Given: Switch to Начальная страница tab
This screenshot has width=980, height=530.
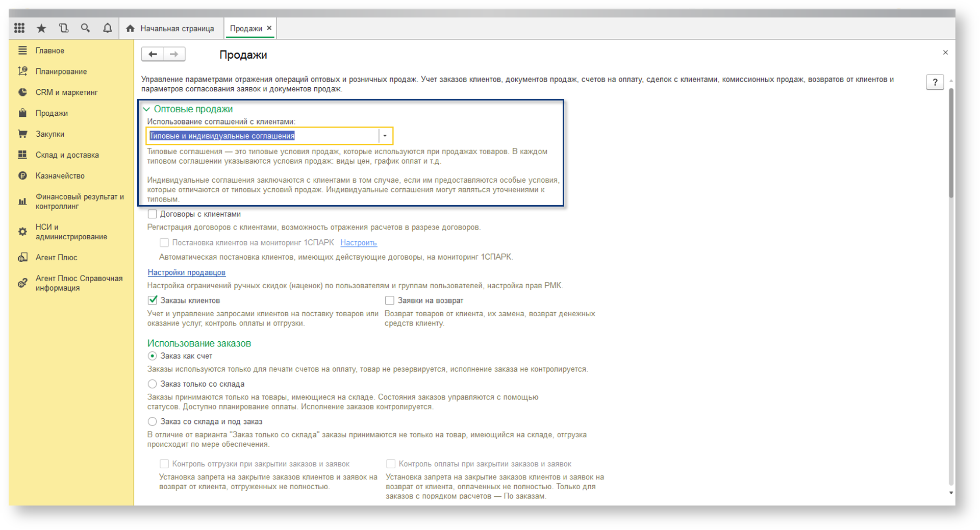Looking at the screenshot, I should click(x=177, y=29).
